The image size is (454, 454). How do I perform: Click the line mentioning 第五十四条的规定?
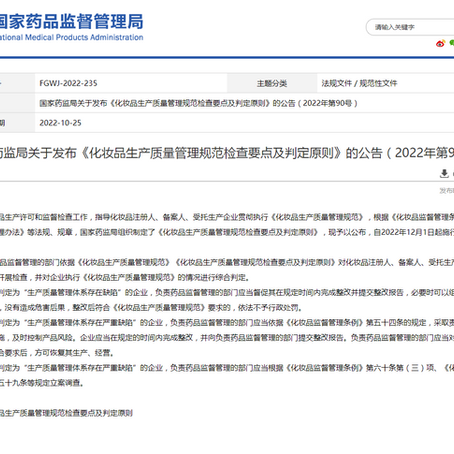(227, 323)
